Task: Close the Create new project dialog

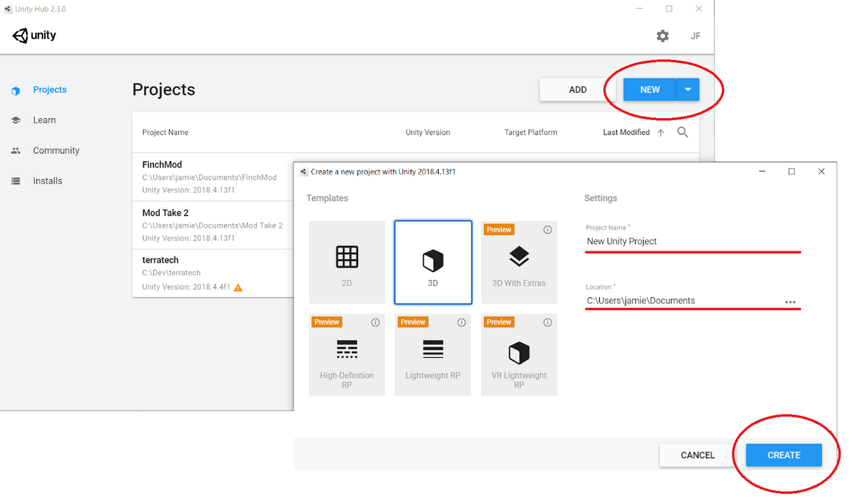Action: pyautogui.click(x=822, y=172)
